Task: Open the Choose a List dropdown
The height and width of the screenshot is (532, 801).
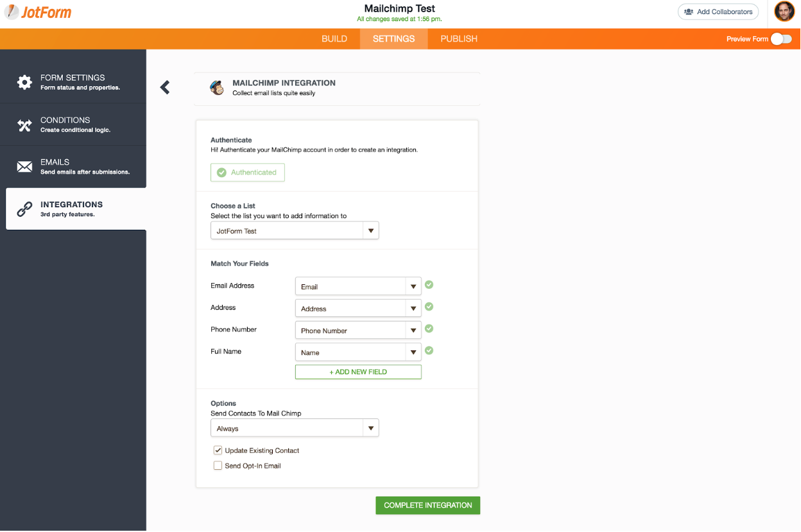Action: (295, 231)
